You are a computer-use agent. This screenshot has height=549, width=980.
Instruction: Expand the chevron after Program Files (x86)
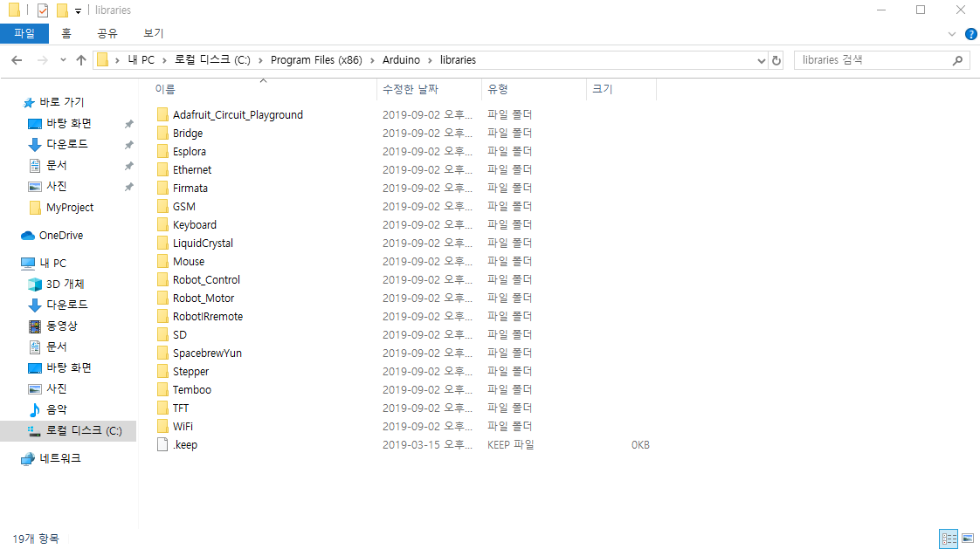click(x=372, y=60)
